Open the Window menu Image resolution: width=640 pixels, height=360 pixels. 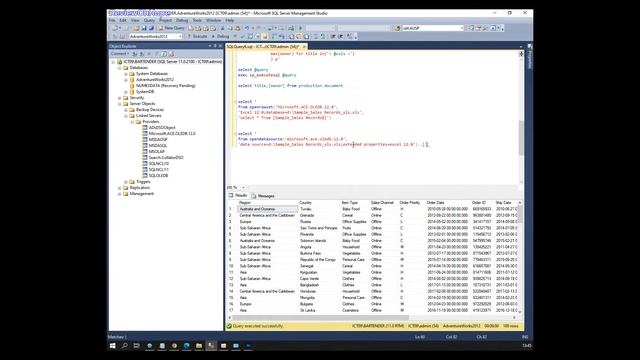pos(213,20)
